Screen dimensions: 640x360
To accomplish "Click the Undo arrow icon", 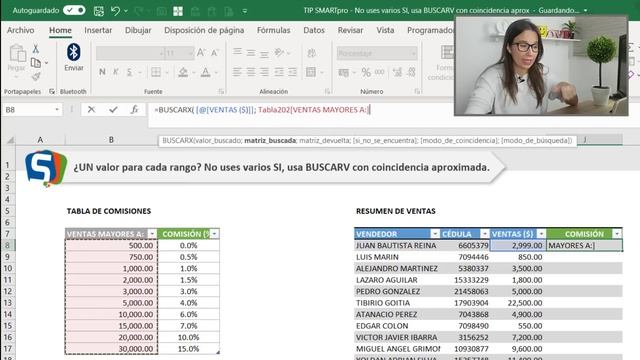I will 115,11.
